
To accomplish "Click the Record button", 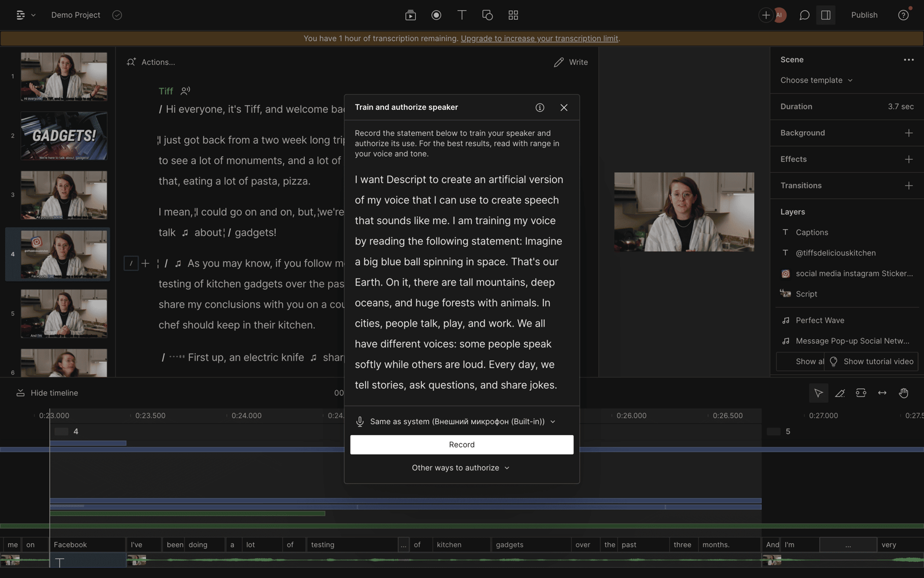I will [x=462, y=445].
